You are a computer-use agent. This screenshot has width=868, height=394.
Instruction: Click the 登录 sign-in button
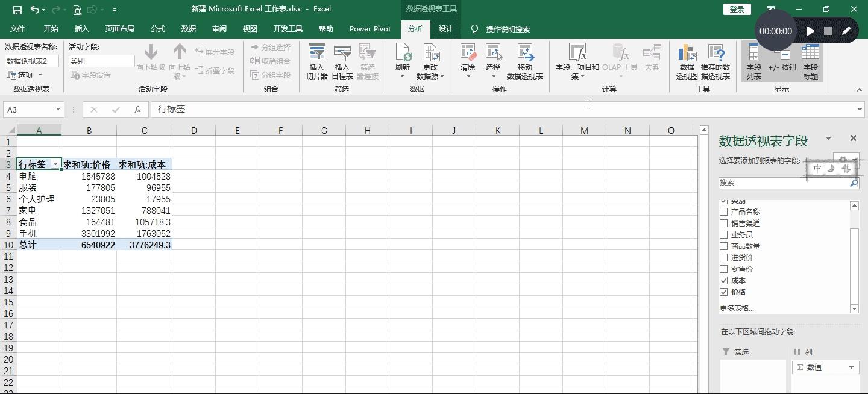pos(737,9)
